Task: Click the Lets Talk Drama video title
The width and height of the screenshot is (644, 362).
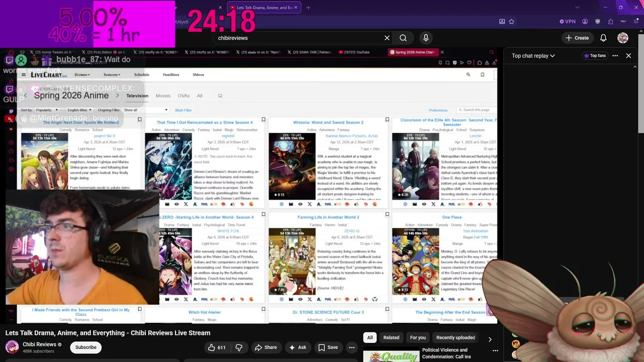Action: [108, 333]
